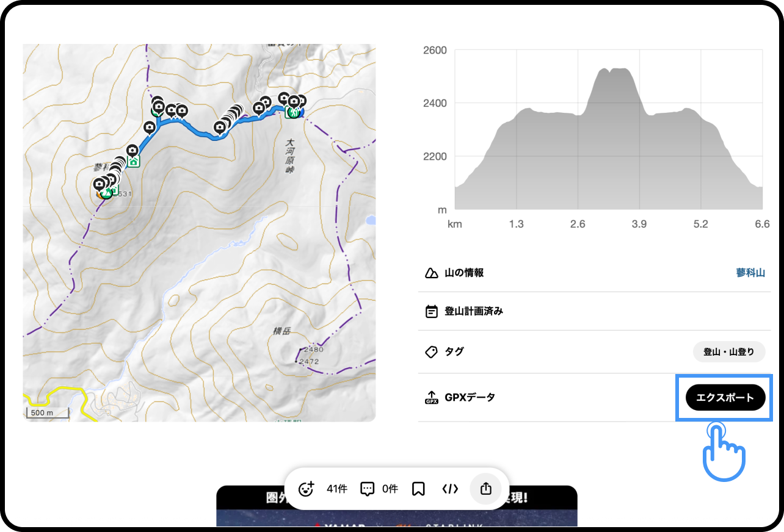
Task: Click the GPX upload icon
Action: [x=432, y=398]
